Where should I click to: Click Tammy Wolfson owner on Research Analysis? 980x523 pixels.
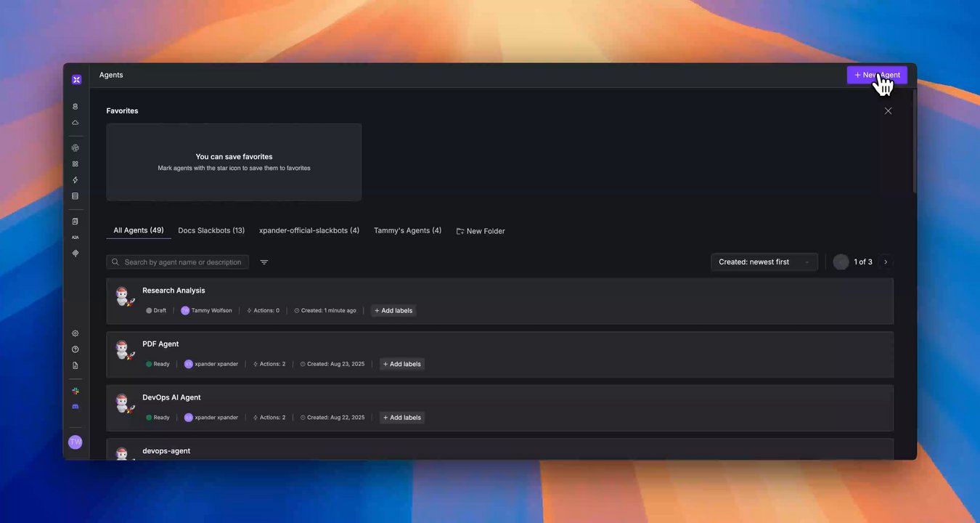tap(206, 311)
